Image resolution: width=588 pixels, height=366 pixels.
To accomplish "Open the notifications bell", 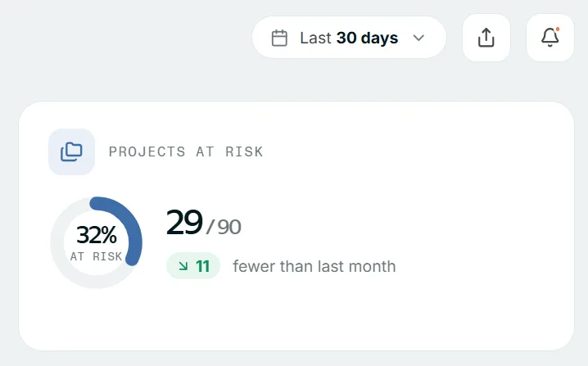I will click(550, 38).
